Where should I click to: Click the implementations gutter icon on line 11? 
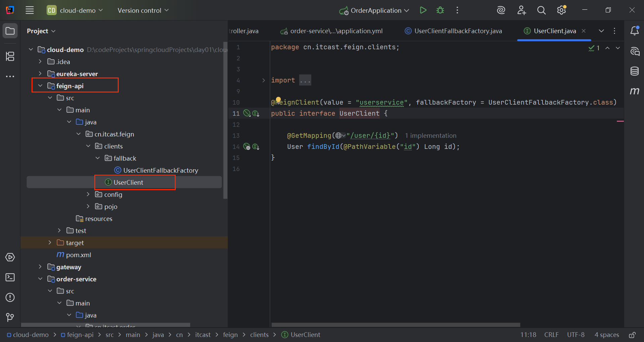pos(256,113)
